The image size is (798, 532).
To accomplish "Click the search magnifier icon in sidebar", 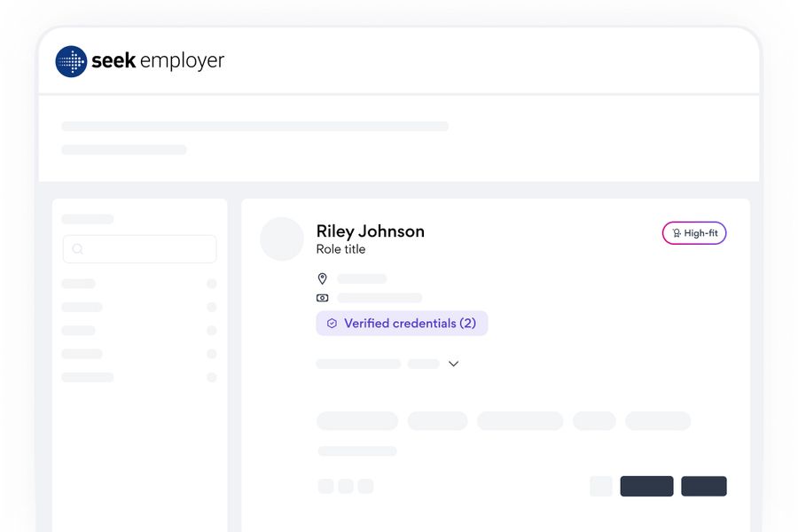I will point(77,248).
